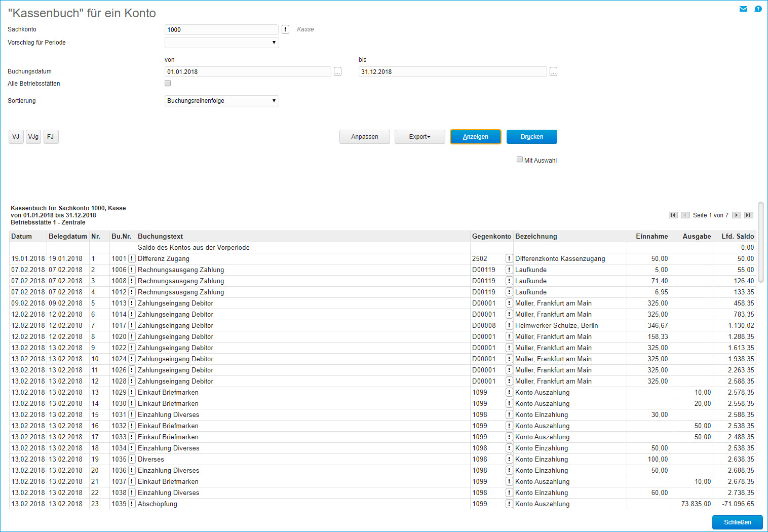Screen dimensions: 768x532
Task: Click the report's vertical scrollbar
Action: 761,243
